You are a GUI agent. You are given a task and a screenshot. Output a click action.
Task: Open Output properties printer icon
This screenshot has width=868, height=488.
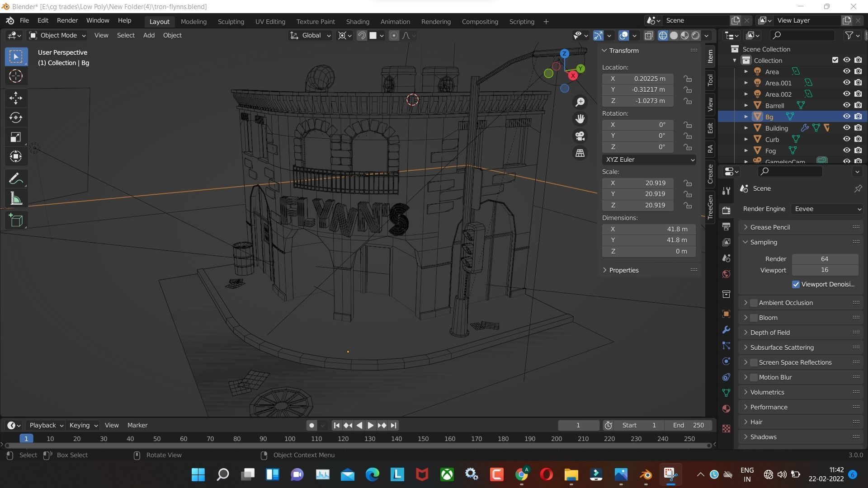coord(726,226)
